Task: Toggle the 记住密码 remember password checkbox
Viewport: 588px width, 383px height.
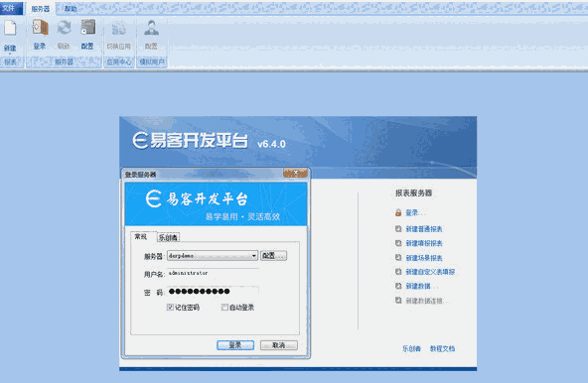Action: pyautogui.click(x=170, y=308)
